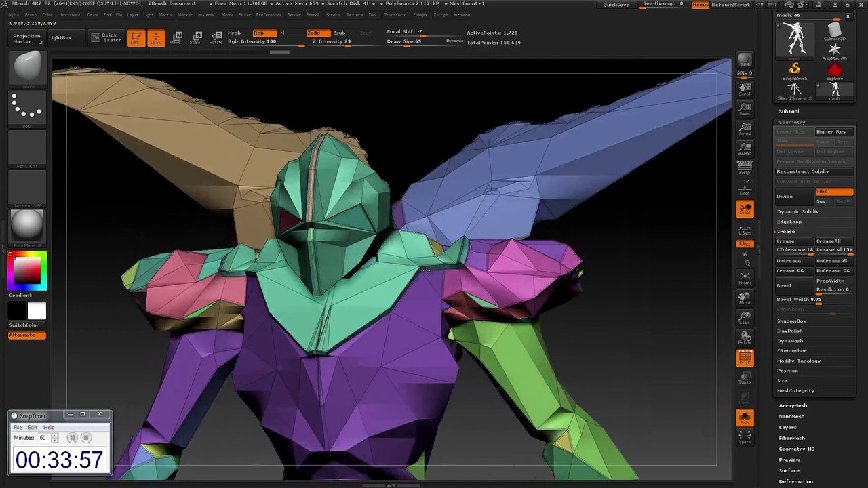The width and height of the screenshot is (868, 488).
Task: Expand the SubTool section
Action: click(789, 111)
